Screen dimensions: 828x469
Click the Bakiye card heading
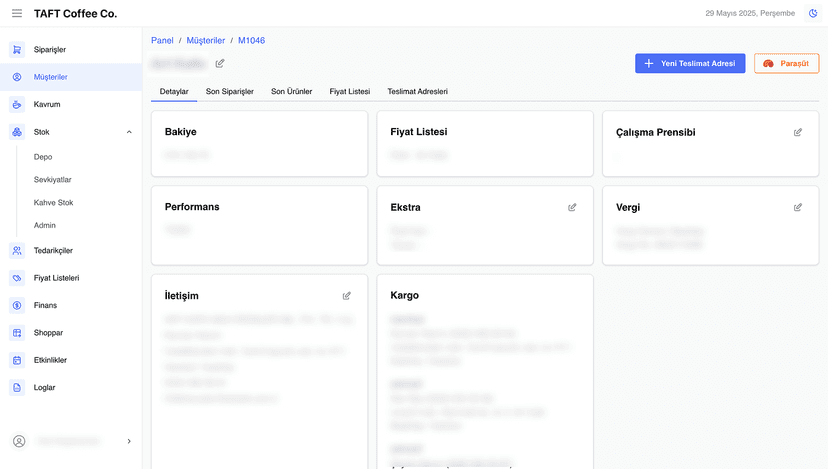(x=181, y=132)
